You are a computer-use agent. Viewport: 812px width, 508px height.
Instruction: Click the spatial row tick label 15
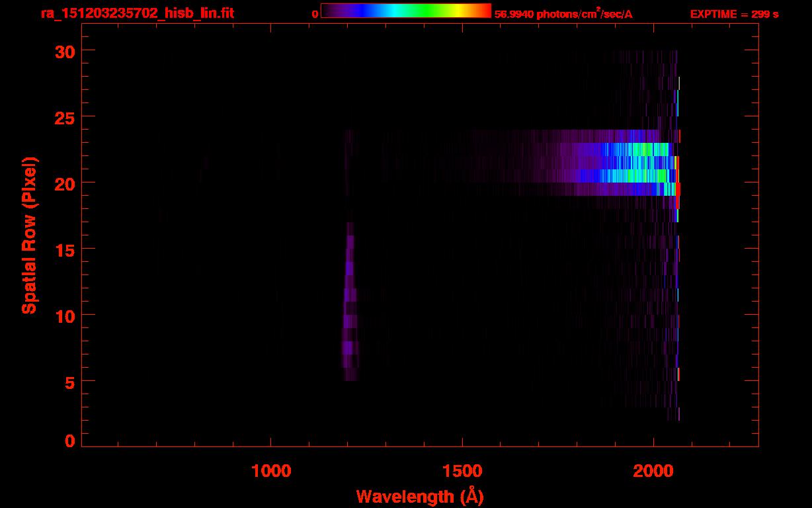pyautogui.click(x=65, y=249)
